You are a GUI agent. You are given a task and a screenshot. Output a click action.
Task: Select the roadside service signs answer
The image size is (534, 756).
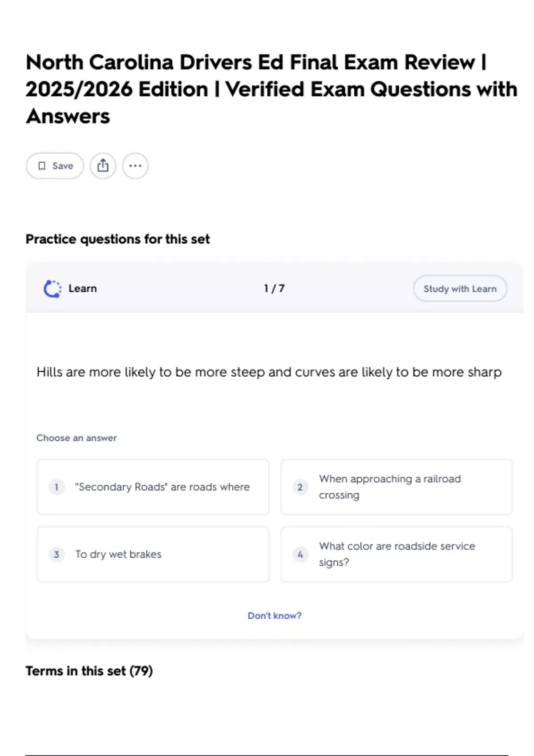click(396, 554)
